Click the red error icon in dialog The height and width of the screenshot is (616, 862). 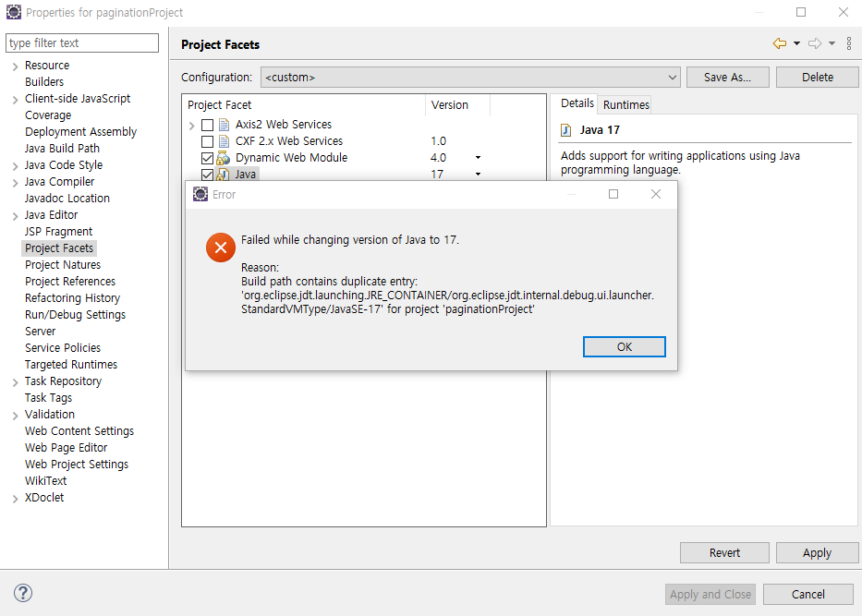click(x=221, y=248)
